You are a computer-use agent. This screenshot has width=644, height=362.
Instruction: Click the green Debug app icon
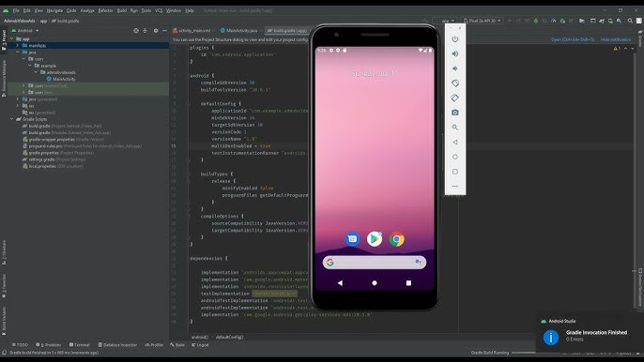(x=535, y=21)
